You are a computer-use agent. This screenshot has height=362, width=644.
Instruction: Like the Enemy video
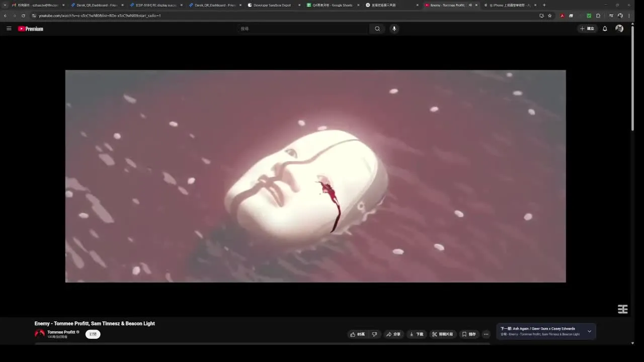[x=357, y=334]
